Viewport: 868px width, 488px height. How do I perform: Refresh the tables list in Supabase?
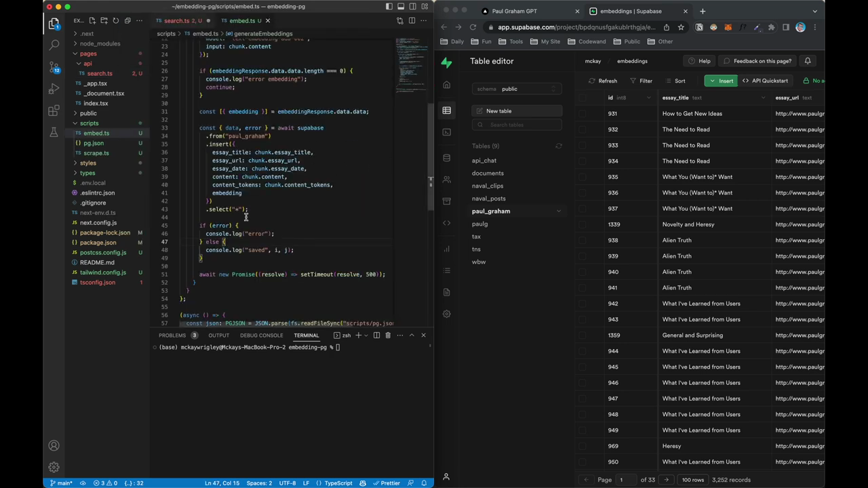(559, 146)
